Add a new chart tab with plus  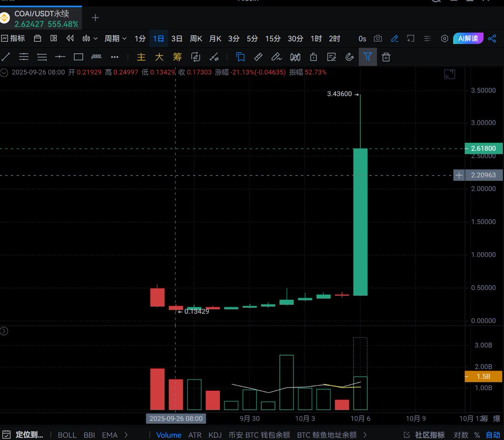pyautogui.click(x=95, y=18)
